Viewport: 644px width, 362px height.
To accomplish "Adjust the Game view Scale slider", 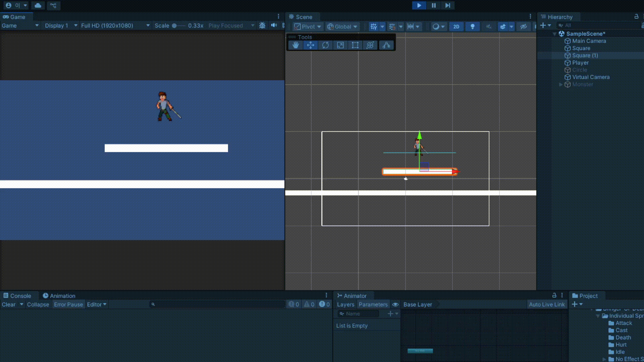I will pyautogui.click(x=174, y=25).
